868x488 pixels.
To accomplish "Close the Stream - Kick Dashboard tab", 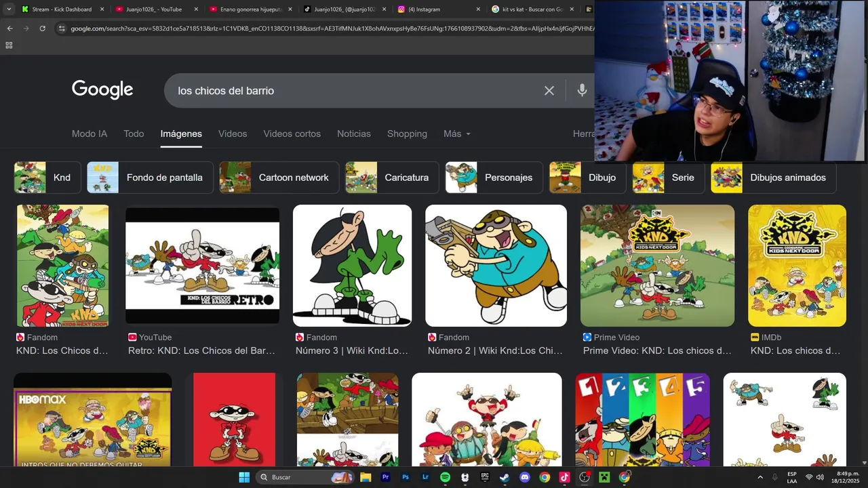I will tap(102, 9).
